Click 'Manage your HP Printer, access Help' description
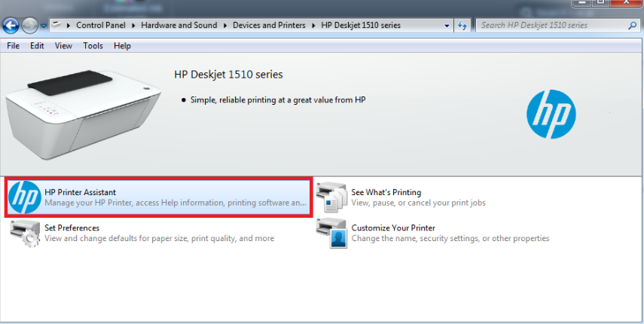This screenshot has height=324, width=644. 175,203
